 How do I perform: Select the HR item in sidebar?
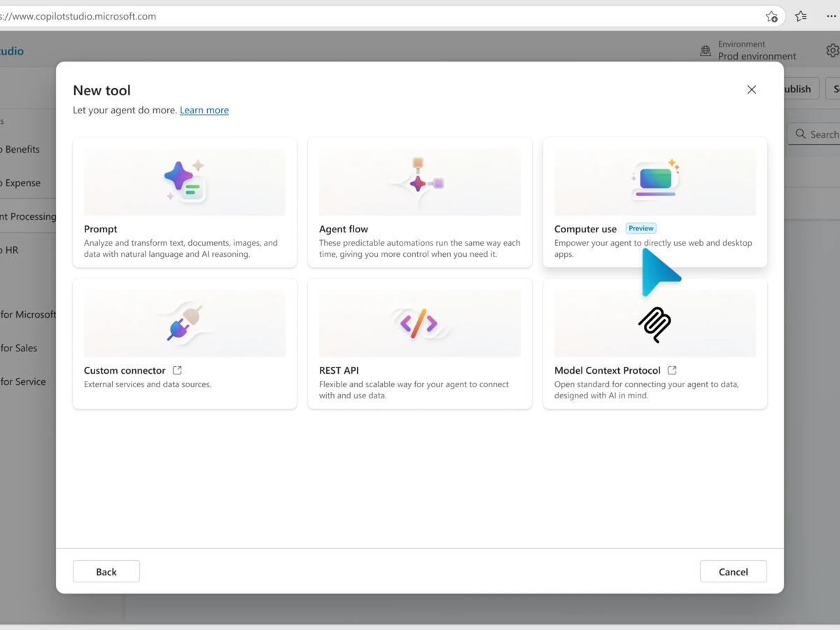(x=10, y=250)
